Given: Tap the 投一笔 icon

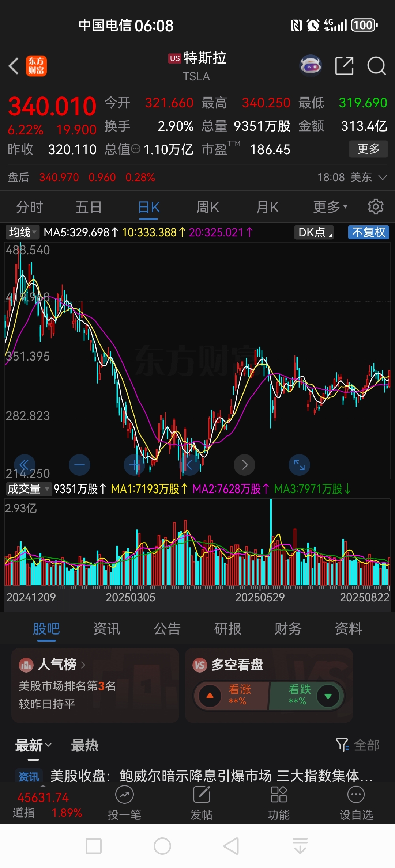Looking at the screenshot, I should [x=124, y=794].
